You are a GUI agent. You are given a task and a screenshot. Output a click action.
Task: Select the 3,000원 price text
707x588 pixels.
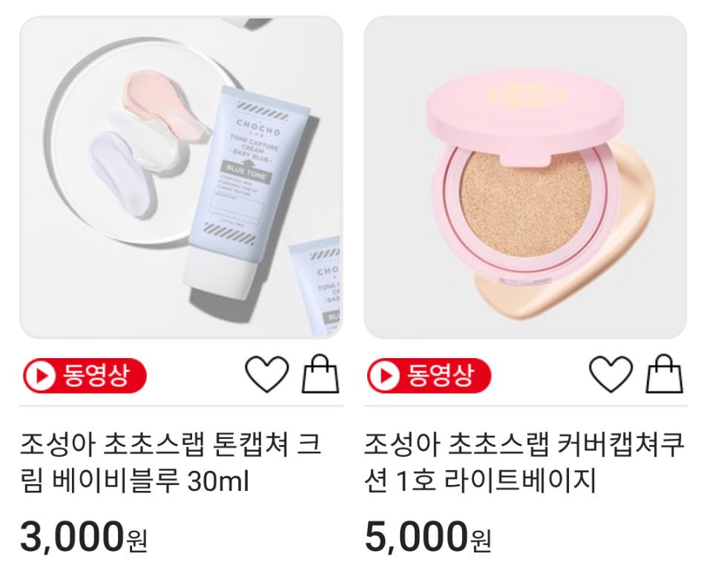point(84,537)
